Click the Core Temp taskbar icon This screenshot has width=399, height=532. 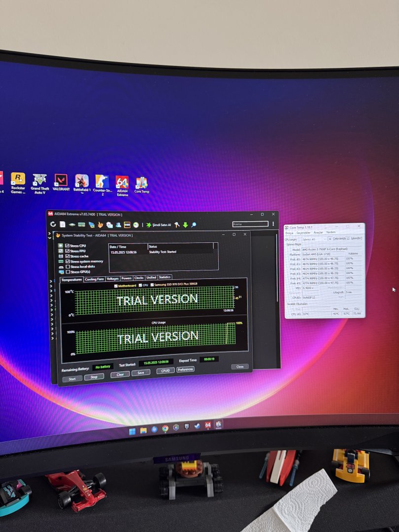(219, 424)
